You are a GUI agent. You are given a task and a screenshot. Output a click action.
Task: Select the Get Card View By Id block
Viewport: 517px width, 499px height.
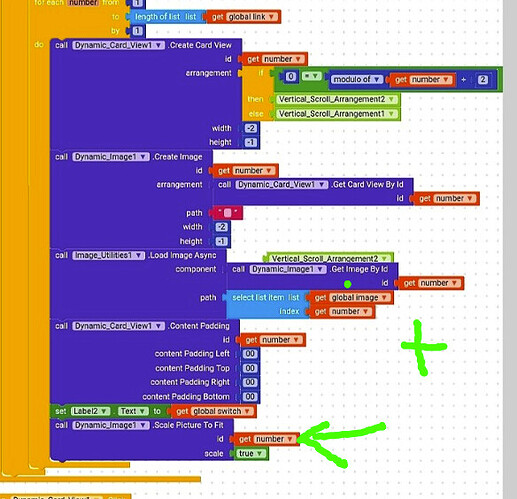[313, 191]
